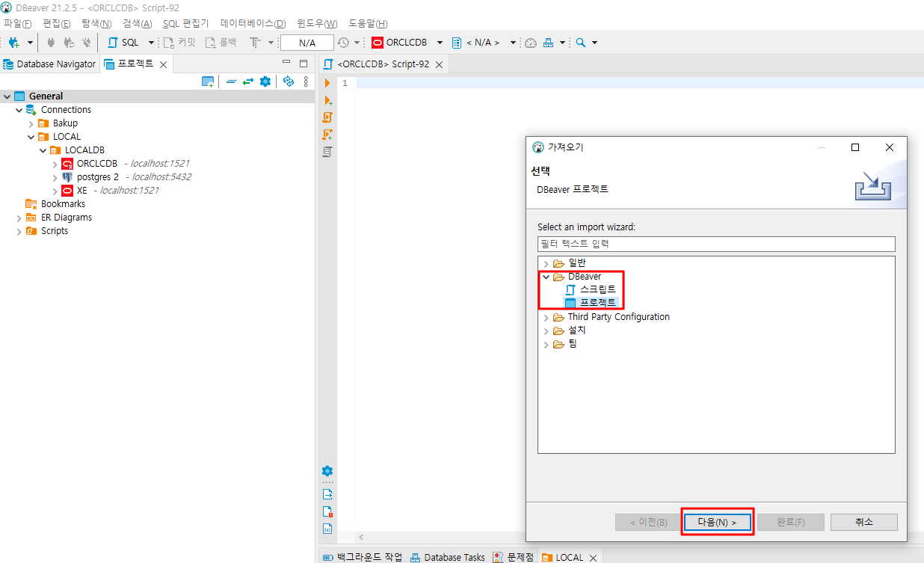This screenshot has height=563, width=924.
Task: Open the 편집(E) menu
Action: 57,23
